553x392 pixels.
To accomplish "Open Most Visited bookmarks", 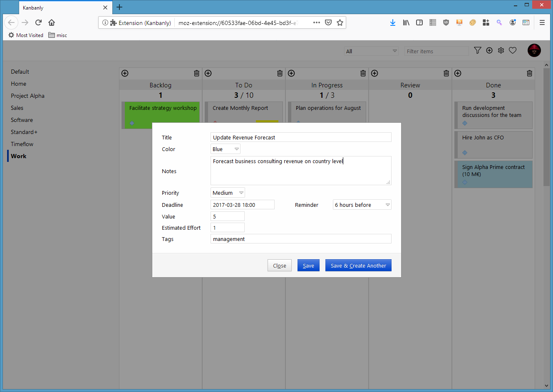I will [26, 35].
